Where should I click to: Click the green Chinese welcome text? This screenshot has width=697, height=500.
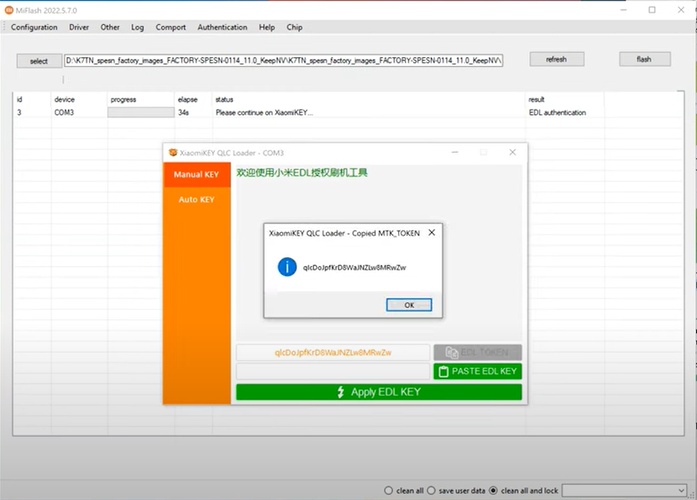point(302,172)
